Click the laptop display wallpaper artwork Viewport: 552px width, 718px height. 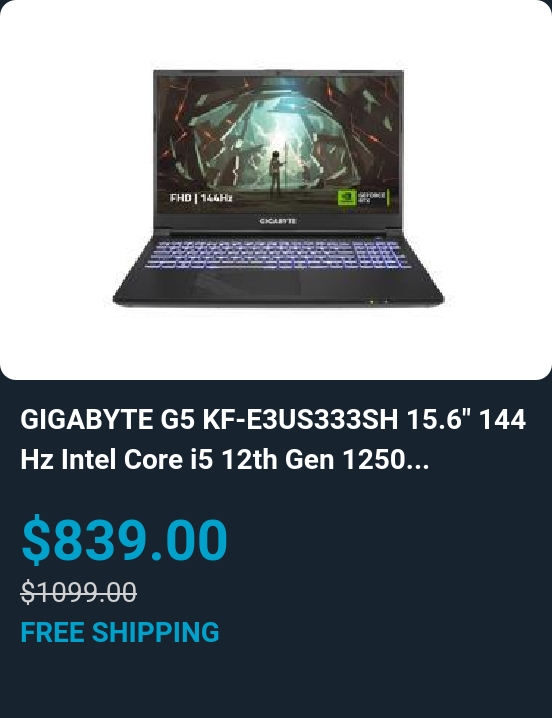point(278,144)
